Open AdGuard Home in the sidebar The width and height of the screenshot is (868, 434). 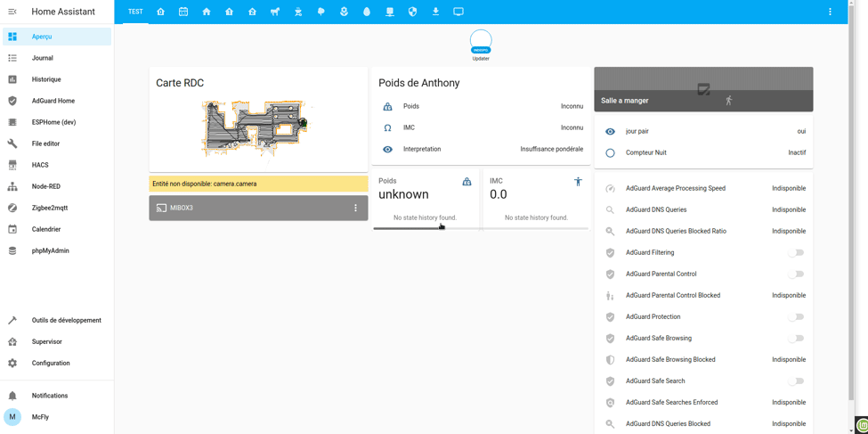point(57,101)
